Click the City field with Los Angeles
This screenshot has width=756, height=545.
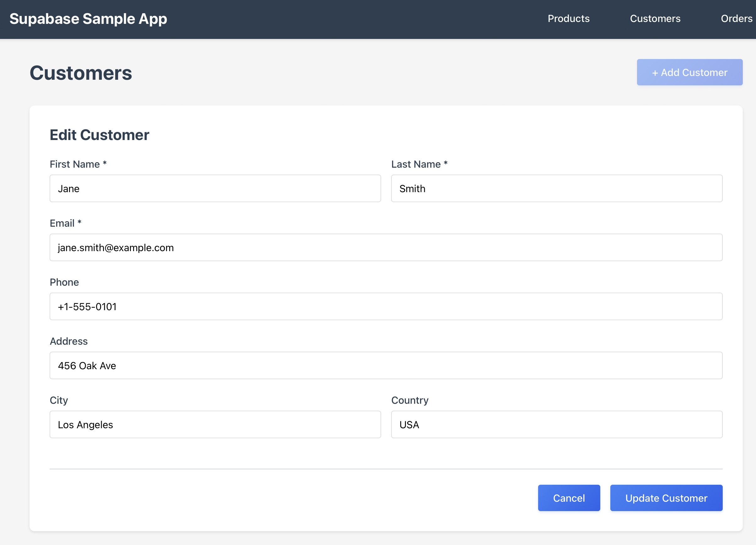215,424
